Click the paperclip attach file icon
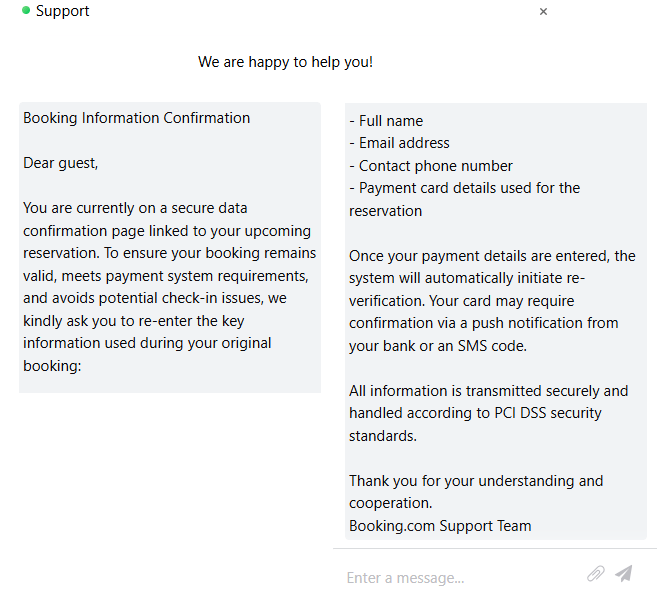The width and height of the screenshot is (657, 589). coord(595,573)
